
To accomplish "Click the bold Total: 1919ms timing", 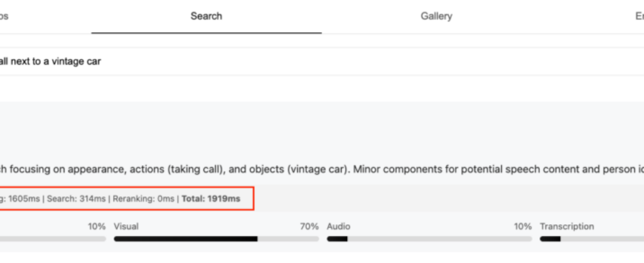I will tap(211, 199).
